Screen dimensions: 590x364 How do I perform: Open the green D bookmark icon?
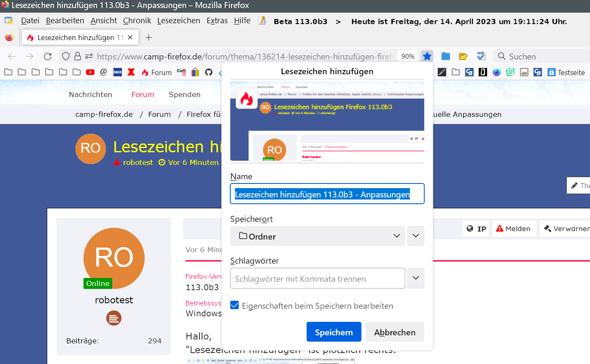pos(510,72)
